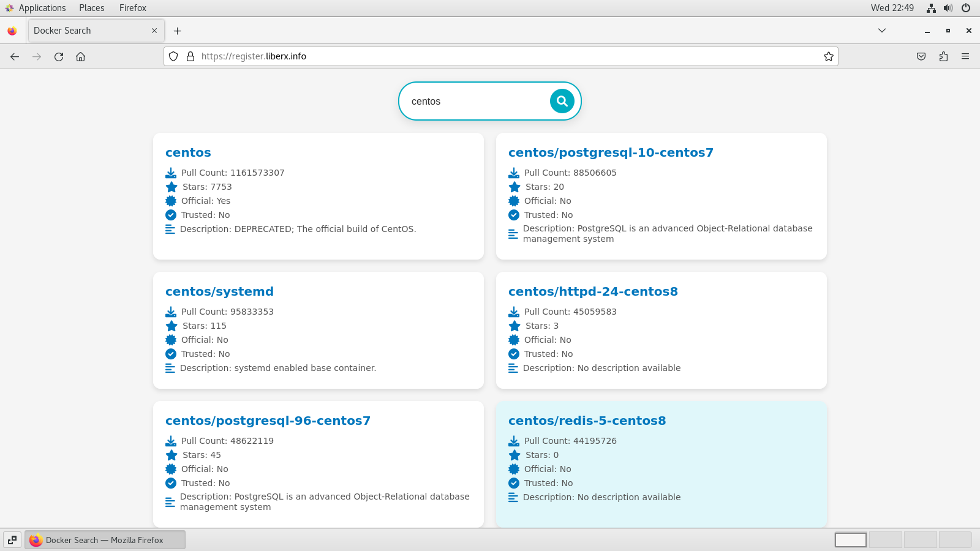Click 'Stars: 115' text
Viewport: 980px width, 551px height.
click(x=205, y=326)
